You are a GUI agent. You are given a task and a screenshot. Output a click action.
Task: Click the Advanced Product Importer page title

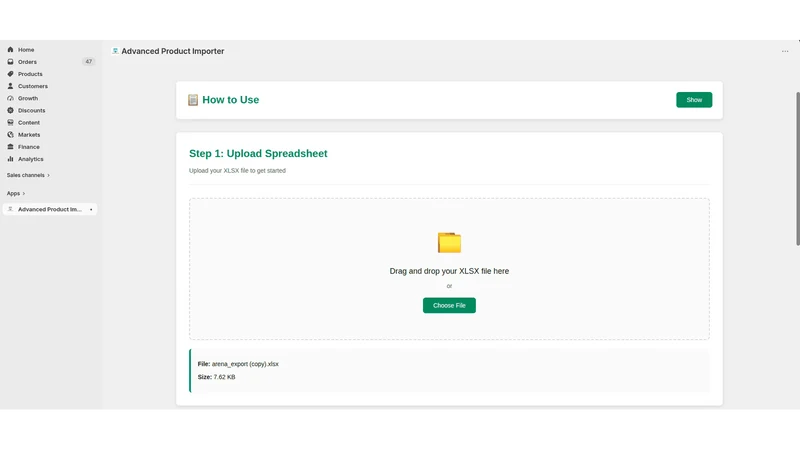click(172, 51)
